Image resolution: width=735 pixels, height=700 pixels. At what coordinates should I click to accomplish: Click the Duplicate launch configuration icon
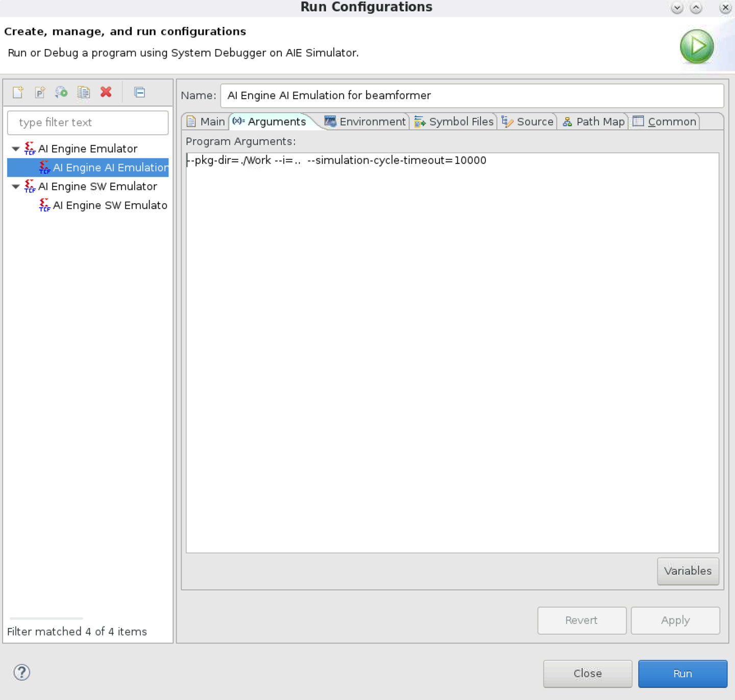[83, 92]
